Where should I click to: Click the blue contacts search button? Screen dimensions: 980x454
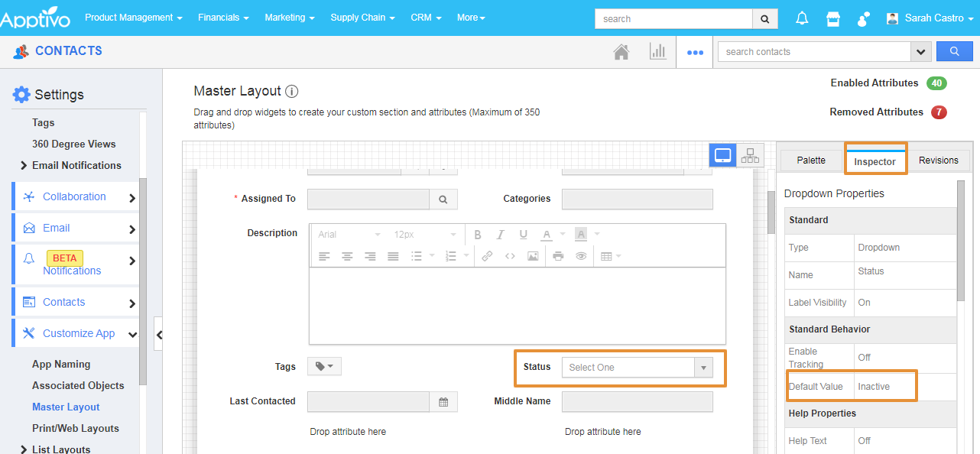[954, 52]
